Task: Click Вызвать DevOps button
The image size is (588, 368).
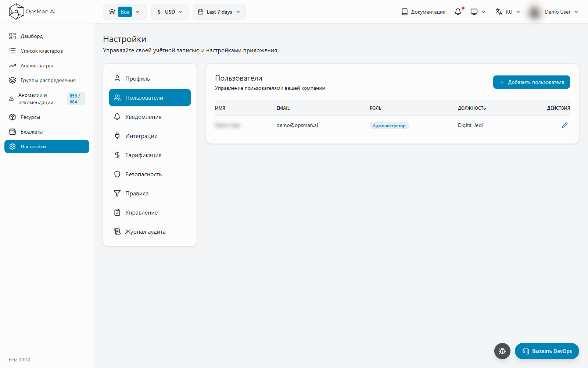Action: click(x=547, y=351)
